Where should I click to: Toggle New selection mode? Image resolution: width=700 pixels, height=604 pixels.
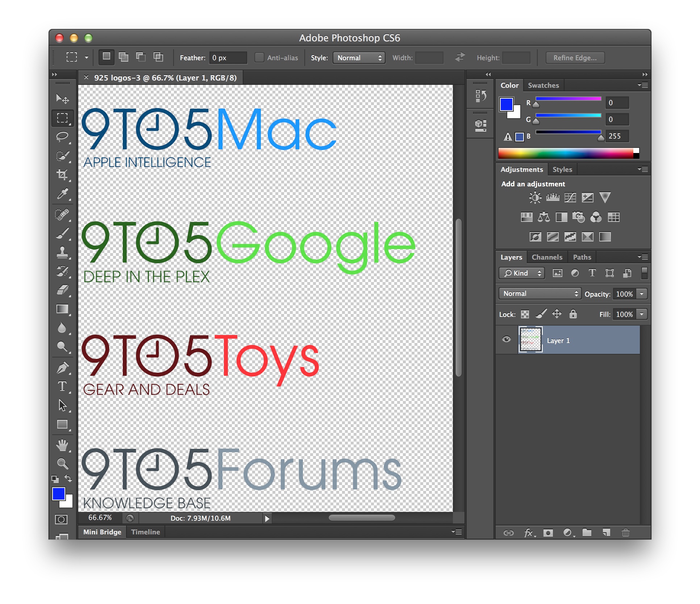click(107, 57)
